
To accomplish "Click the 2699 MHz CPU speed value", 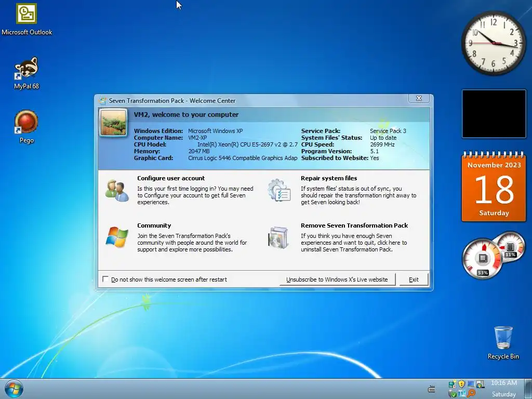I will [382, 144].
